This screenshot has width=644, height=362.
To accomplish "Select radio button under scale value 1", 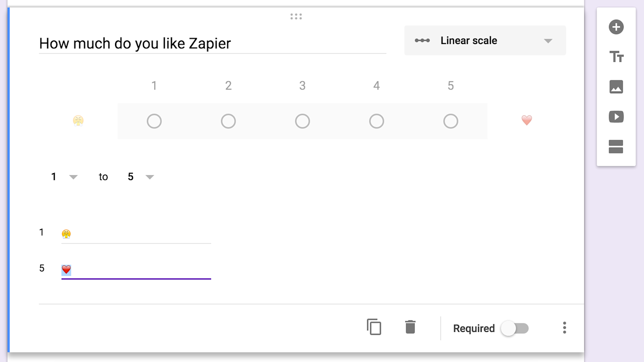I will coord(154,121).
